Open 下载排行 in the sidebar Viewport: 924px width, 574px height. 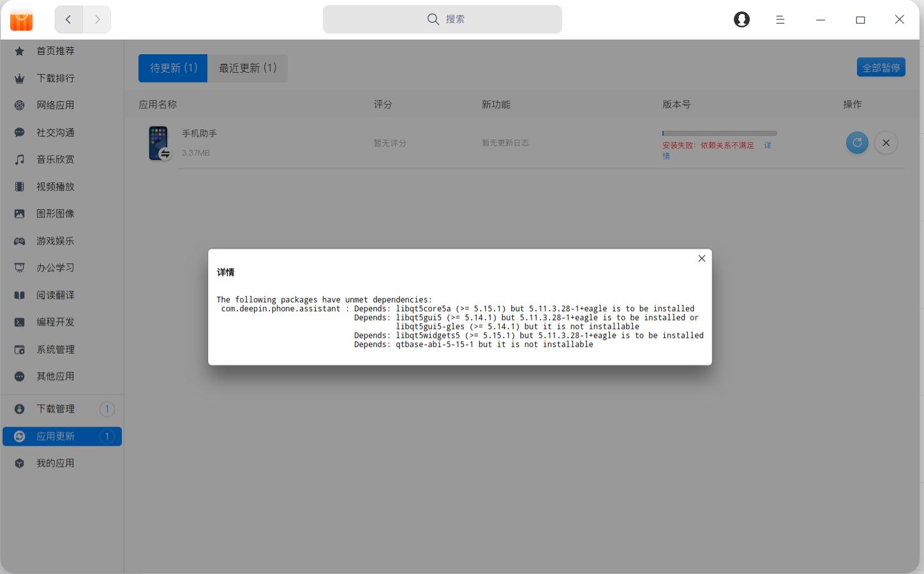coord(61,78)
